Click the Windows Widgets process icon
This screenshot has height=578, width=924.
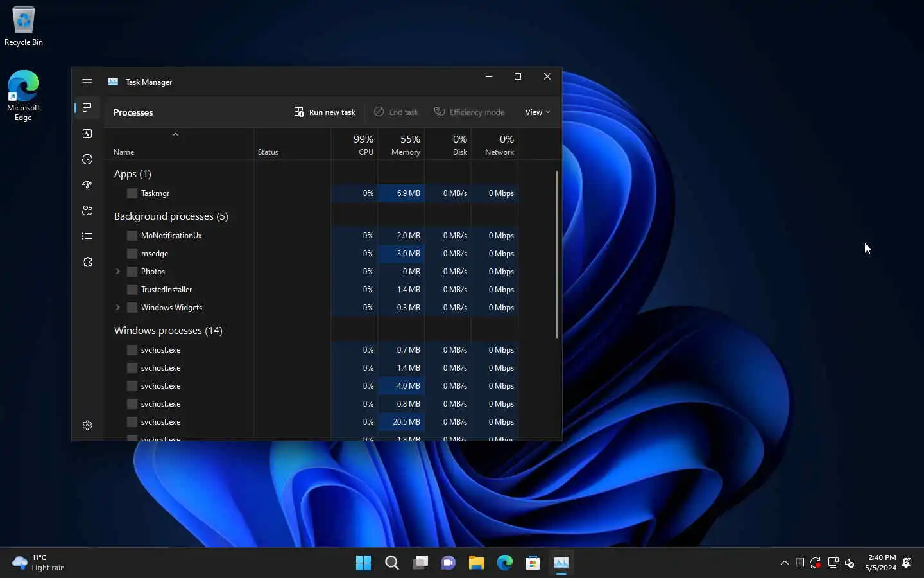132,308
